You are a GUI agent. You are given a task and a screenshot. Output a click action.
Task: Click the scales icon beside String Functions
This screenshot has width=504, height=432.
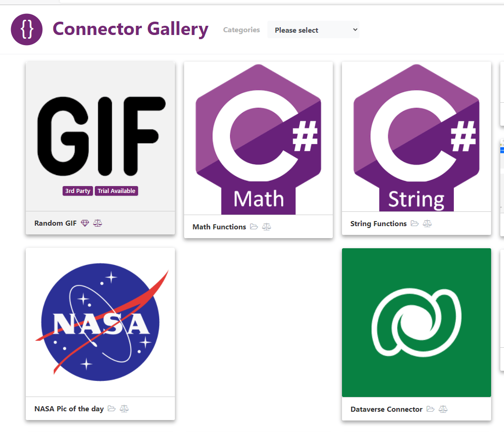pos(427,223)
